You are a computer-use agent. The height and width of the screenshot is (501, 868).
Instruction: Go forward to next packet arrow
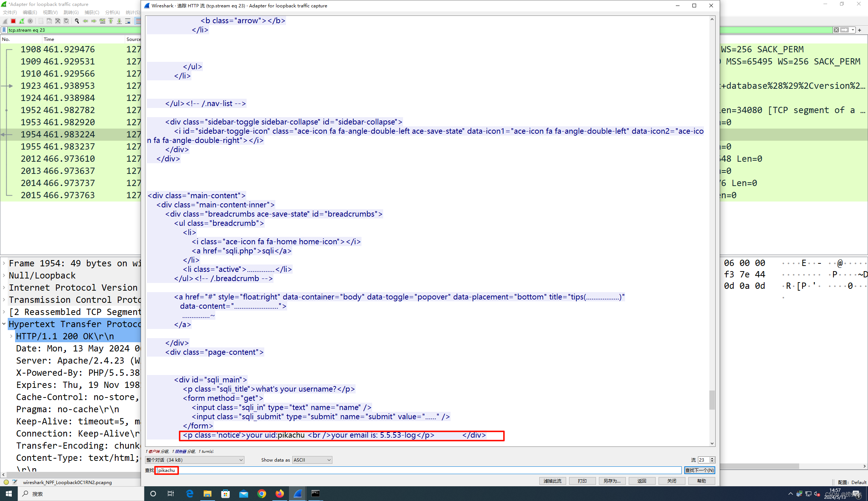pos(94,21)
